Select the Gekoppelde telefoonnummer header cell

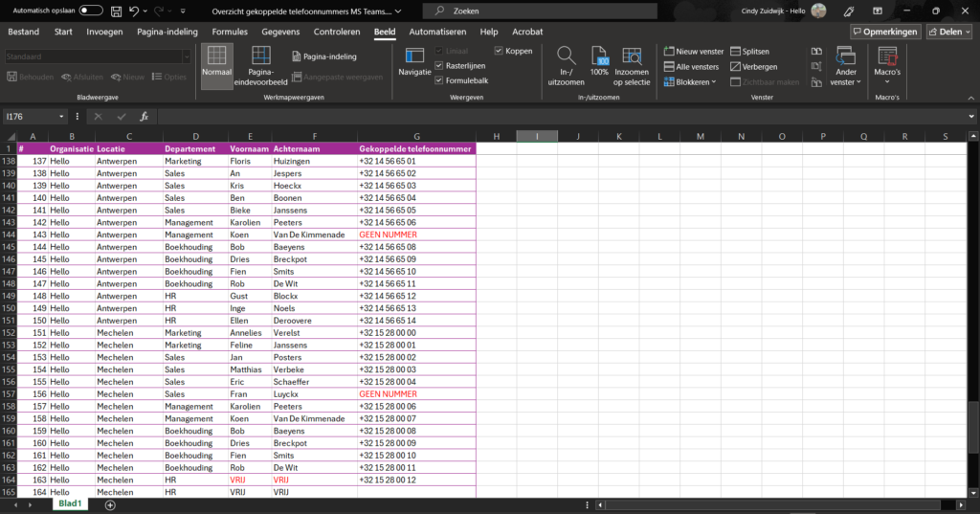(416, 148)
